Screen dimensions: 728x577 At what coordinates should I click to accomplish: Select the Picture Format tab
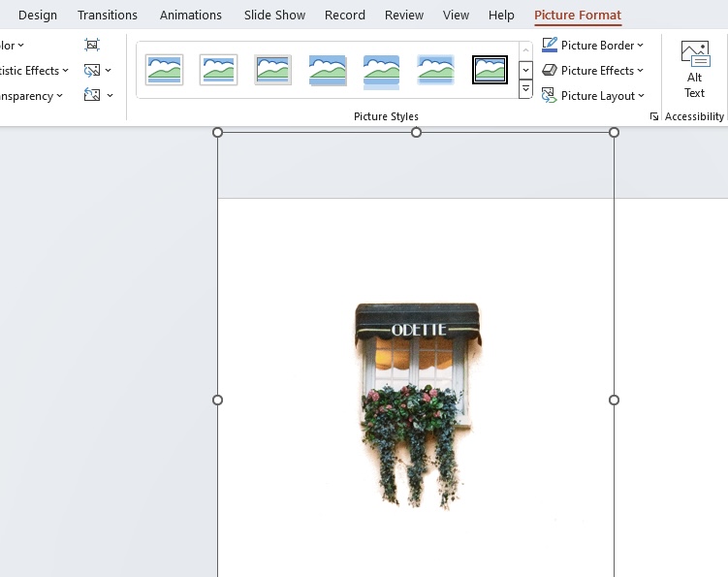578,15
